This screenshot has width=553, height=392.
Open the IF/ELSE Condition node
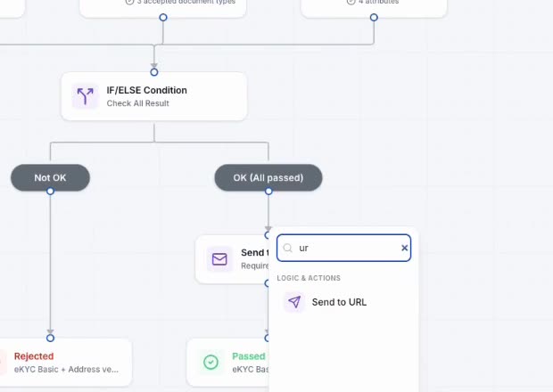pyautogui.click(x=154, y=96)
